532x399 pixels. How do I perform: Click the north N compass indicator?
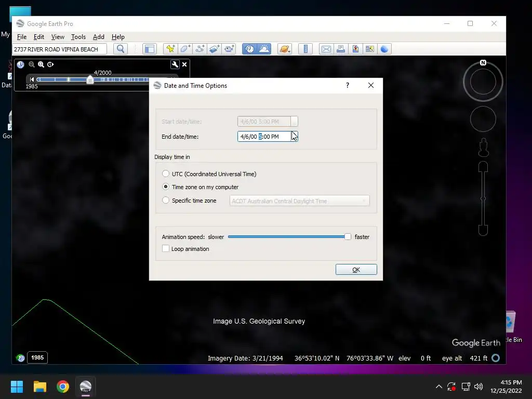click(x=483, y=62)
